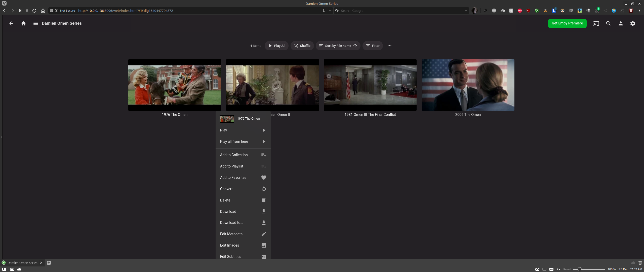Open Emby settings via the gear icon
The height and width of the screenshot is (272, 644).
point(633,23)
